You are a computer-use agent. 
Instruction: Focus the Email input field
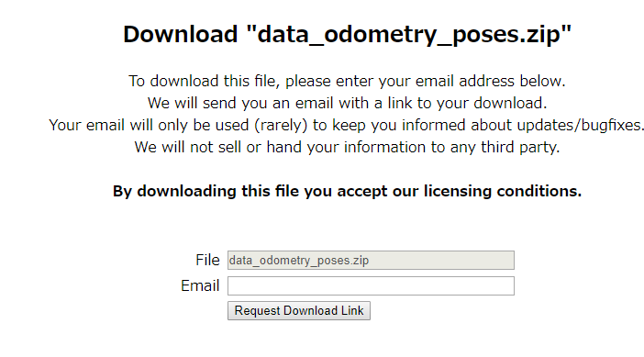[371, 285]
